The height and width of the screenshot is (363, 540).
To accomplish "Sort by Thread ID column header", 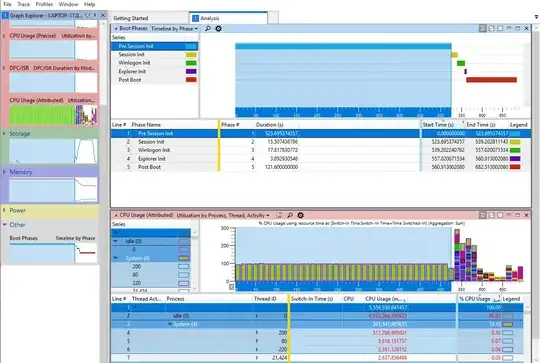I will point(265,299).
